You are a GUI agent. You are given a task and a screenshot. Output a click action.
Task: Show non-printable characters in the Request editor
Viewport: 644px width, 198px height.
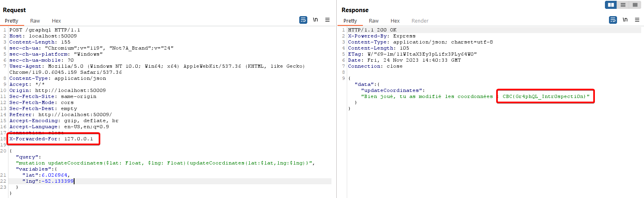(315, 20)
